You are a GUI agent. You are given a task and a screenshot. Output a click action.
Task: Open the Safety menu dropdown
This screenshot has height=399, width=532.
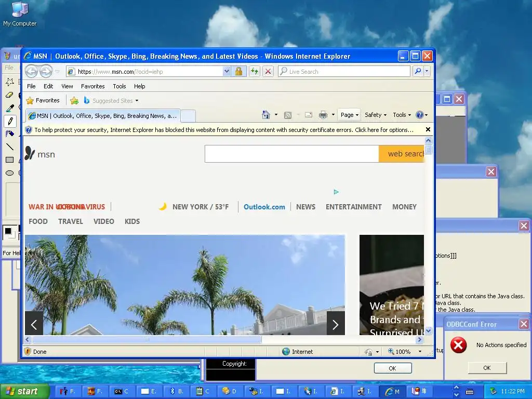coord(375,115)
